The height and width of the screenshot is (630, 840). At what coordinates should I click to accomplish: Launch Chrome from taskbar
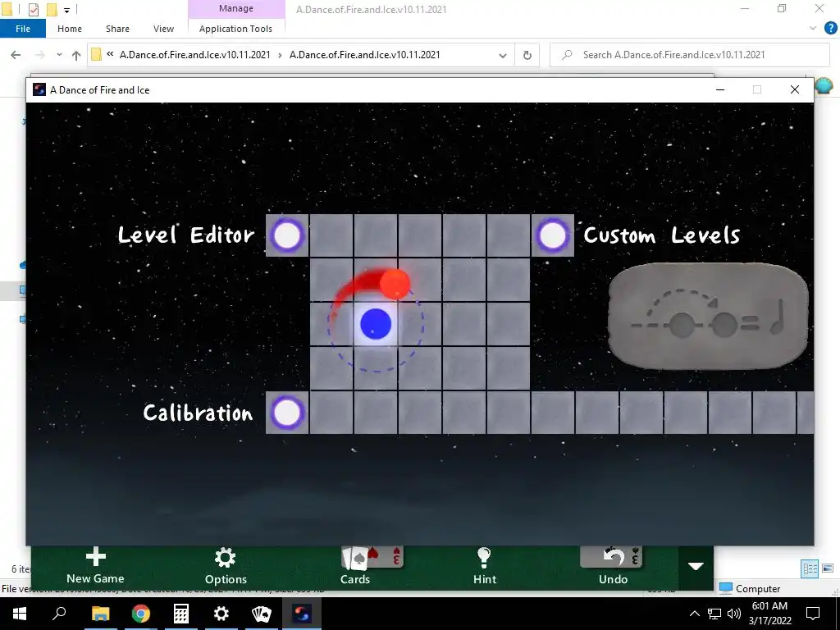141,614
